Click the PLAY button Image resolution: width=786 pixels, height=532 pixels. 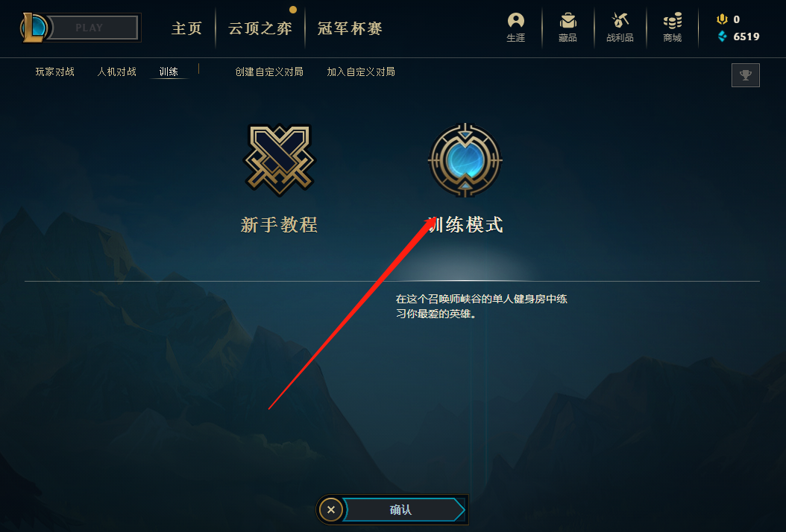pyautogui.click(x=94, y=28)
